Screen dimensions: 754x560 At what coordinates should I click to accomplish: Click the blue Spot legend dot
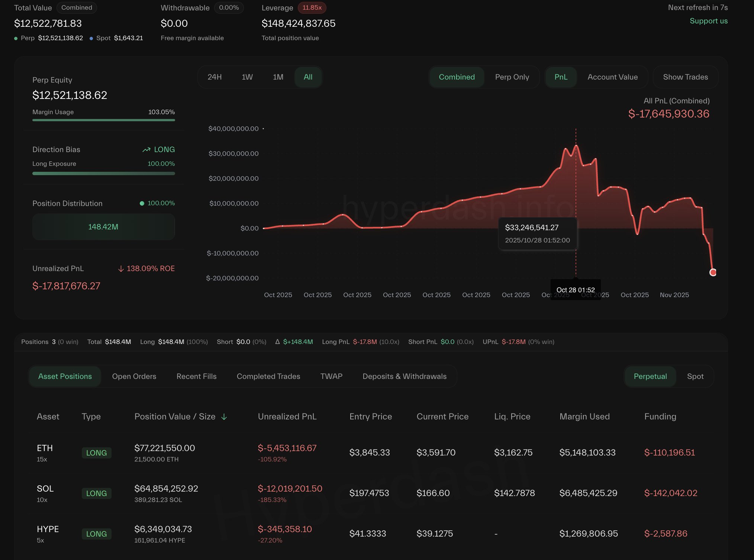coord(91,38)
